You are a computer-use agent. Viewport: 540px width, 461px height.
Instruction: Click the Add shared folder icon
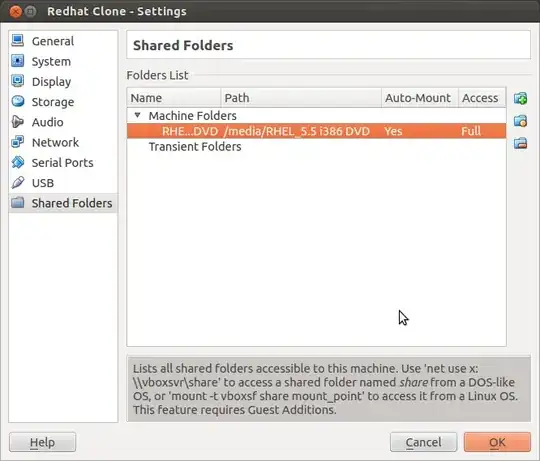click(520, 98)
